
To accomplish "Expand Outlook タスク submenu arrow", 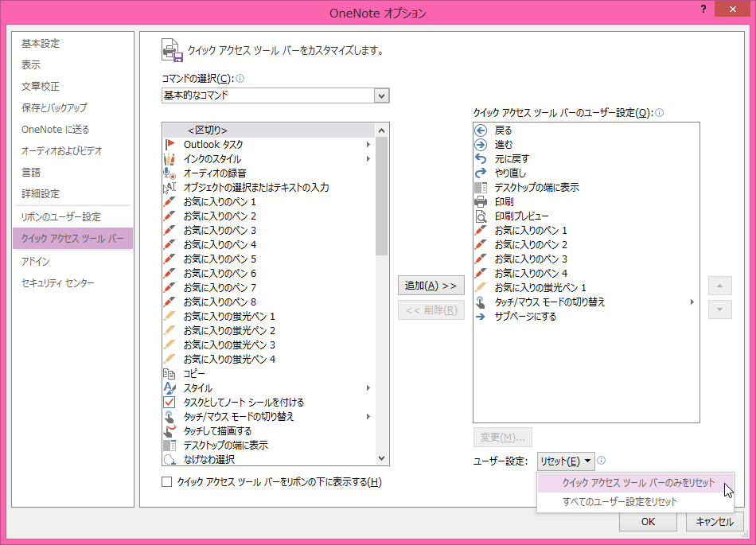I will point(368,145).
